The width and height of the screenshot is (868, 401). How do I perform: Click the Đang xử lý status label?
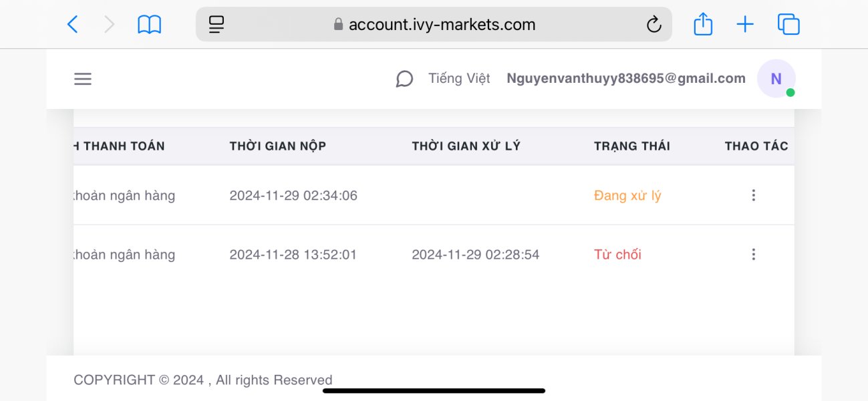tap(627, 196)
